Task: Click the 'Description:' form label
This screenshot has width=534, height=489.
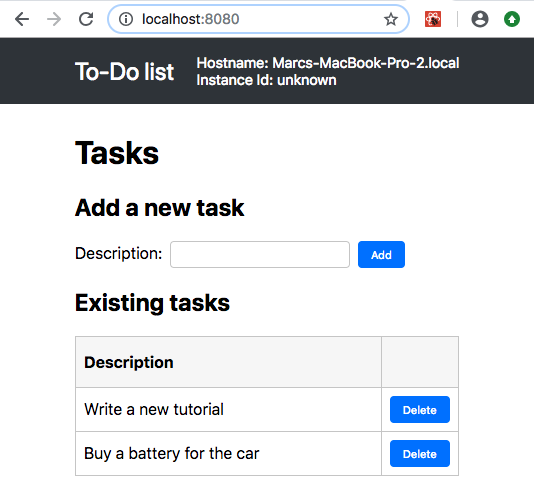Action: coord(119,254)
